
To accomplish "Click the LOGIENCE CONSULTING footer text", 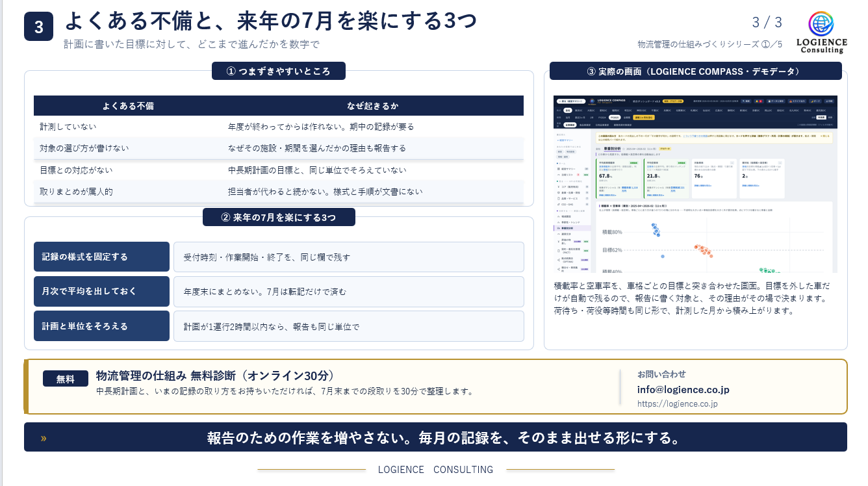I will tap(435, 469).
